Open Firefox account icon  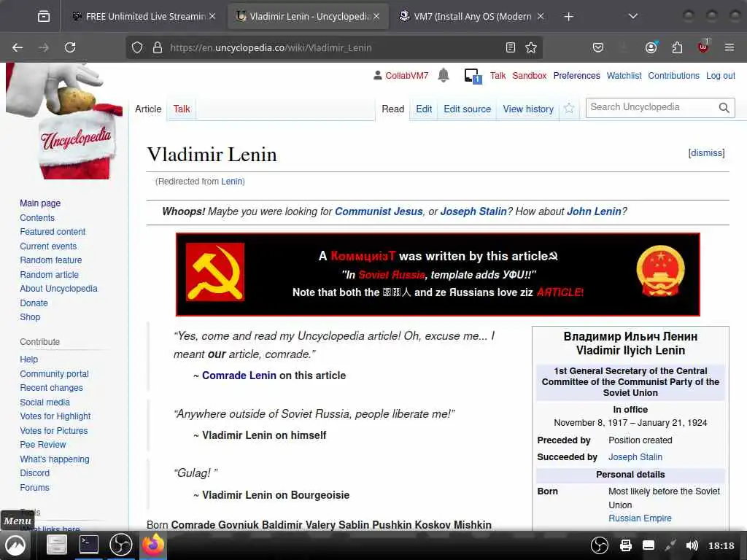pyautogui.click(x=651, y=47)
